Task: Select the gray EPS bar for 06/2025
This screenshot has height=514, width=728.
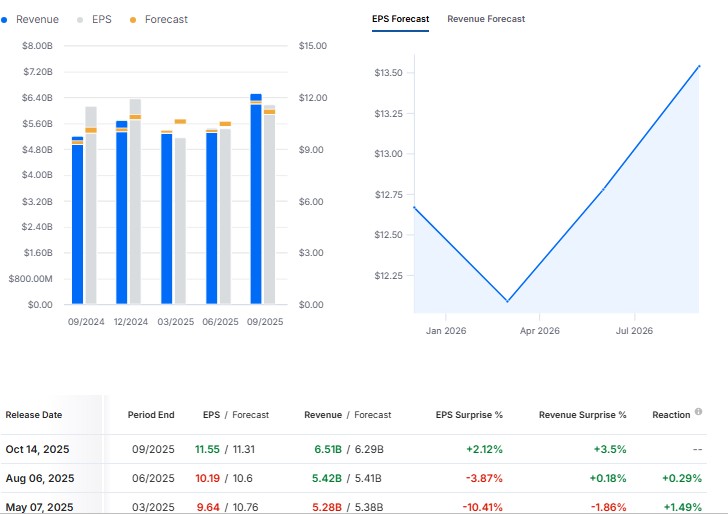Action: point(225,215)
